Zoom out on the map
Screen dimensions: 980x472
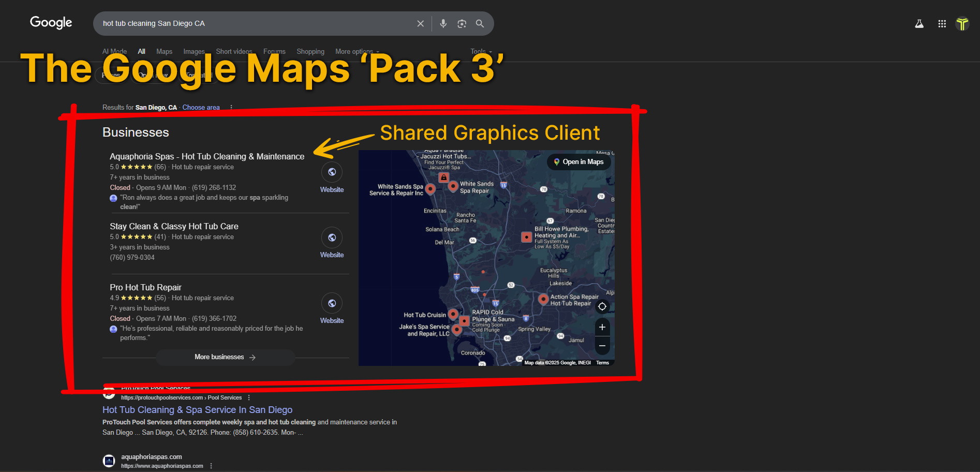click(602, 346)
